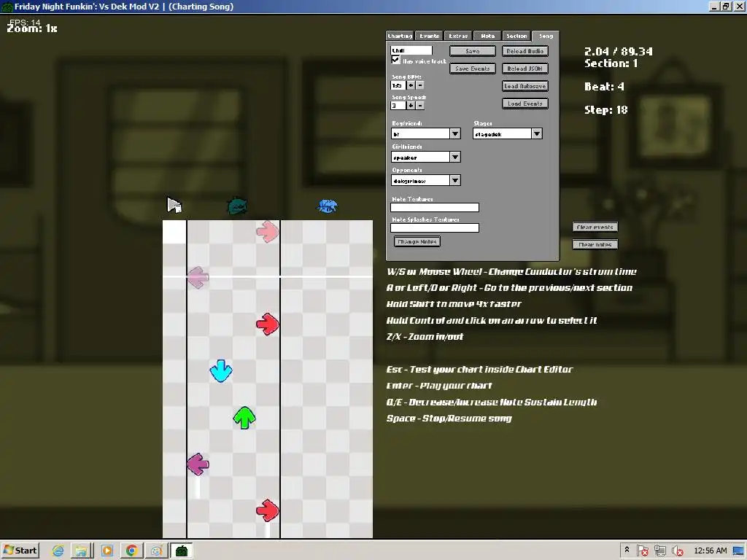
Task: Switch to the Charting tab
Action: [x=400, y=36]
